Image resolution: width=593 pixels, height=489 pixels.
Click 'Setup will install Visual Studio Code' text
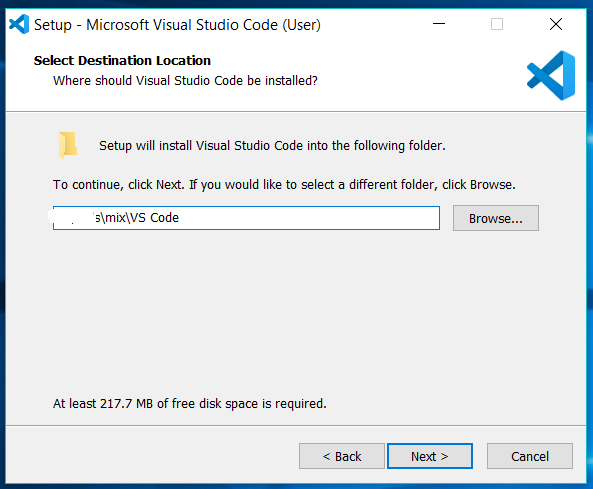272,146
